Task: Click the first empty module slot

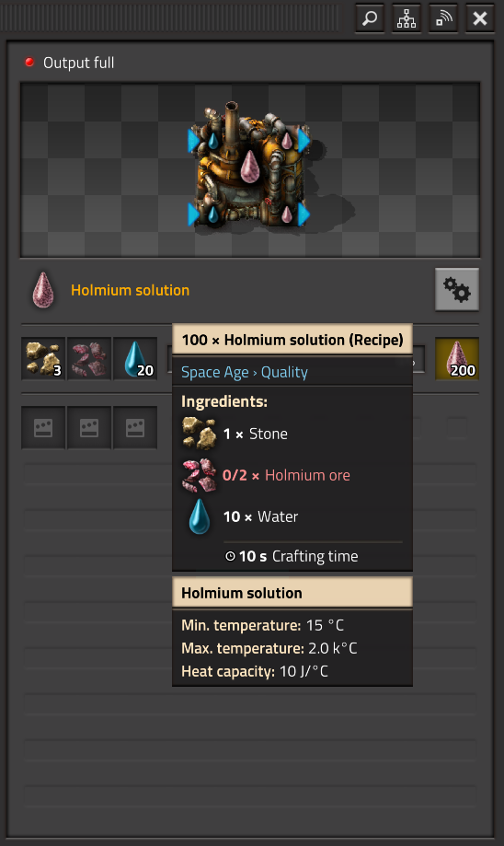Action: point(43,428)
